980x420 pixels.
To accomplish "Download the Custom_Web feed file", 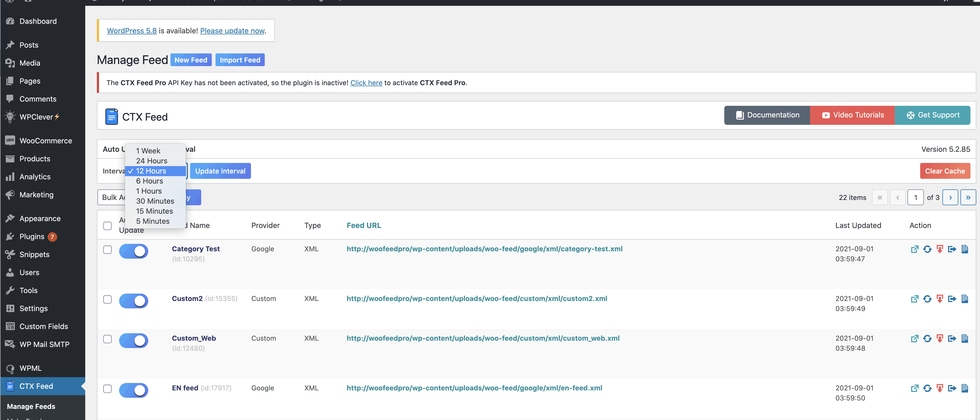I will [x=940, y=339].
